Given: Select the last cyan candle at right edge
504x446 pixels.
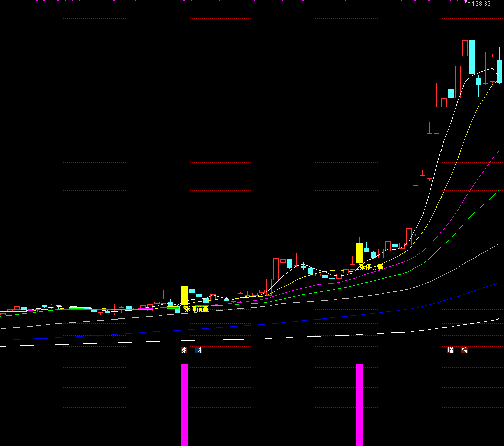Looking at the screenshot, I should pyautogui.click(x=500, y=72).
